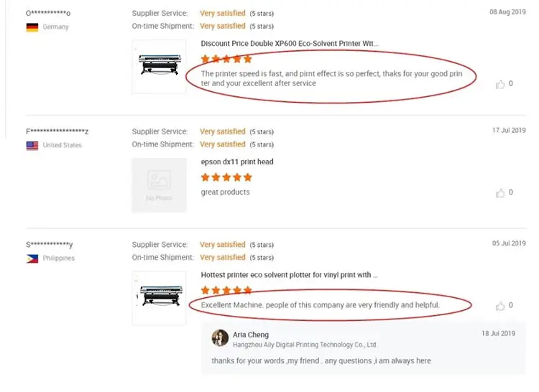Screen dimensions: 539x392
Task: Click the Aria Cheng name in reply
Action: click(251, 335)
